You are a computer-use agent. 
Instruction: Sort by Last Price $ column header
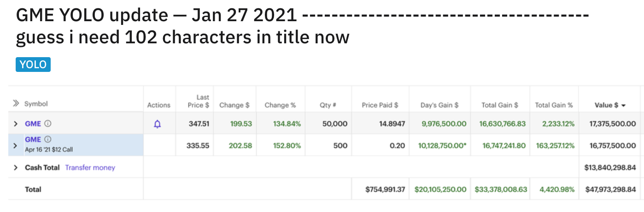pyautogui.click(x=199, y=101)
